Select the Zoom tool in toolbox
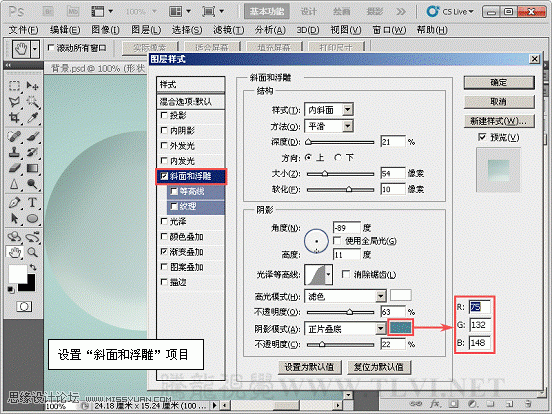 point(32,252)
